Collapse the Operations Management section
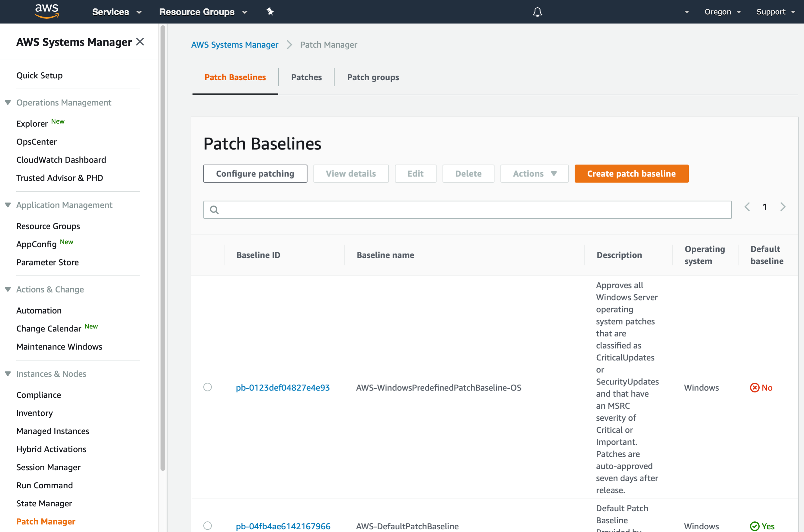The width and height of the screenshot is (804, 532). point(8,103)
